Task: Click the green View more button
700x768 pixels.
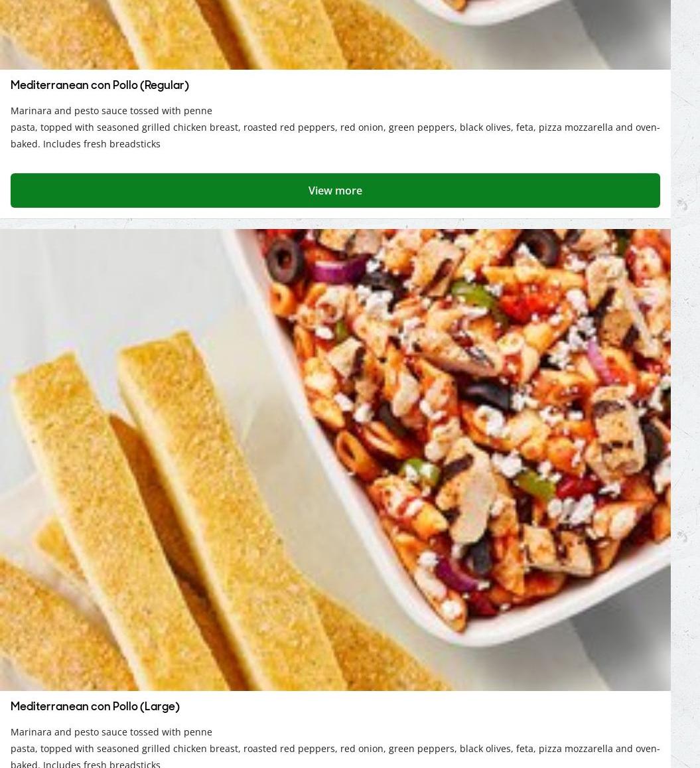Action: tap(335, 191)
